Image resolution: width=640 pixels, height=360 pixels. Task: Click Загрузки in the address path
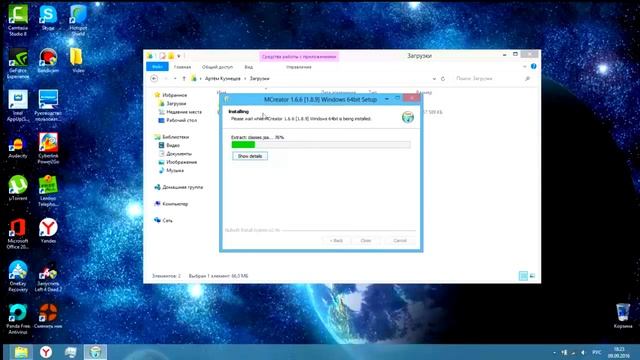coord(260,78)
